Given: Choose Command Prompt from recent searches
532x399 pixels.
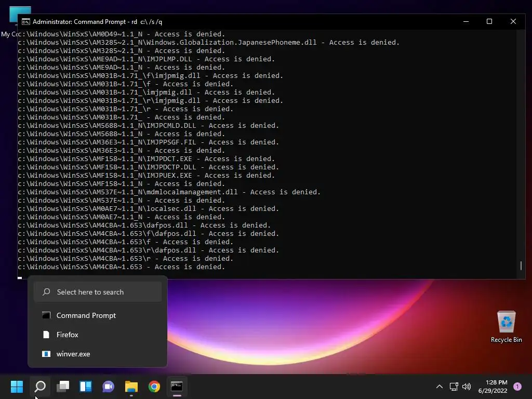Looking at the screenshot, I should (x=97, y=315).
